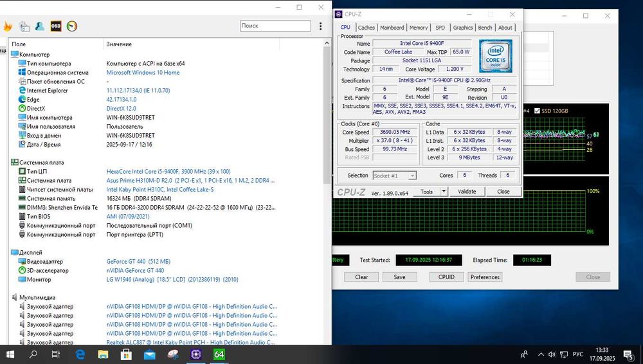Open the GeForce GT 440 (512 МБ) link
This screenshot has height=364, width=643.
point(138,261)
